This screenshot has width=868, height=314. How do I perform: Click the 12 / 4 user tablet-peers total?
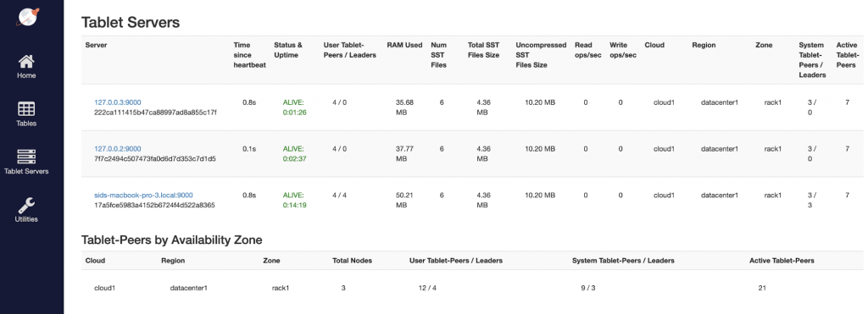pos(427,288)
